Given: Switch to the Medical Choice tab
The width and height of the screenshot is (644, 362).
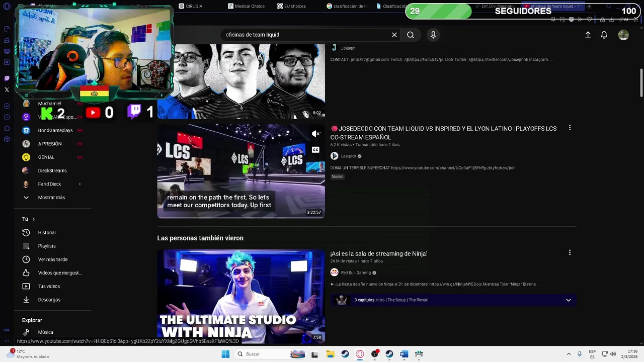Looking at the screenshot, I should pos(246,6).
